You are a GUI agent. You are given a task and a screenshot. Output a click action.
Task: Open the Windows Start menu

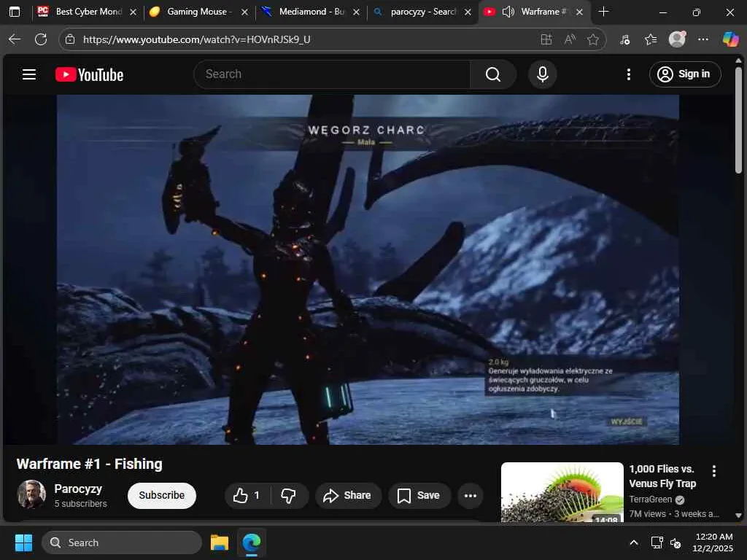click(x=23, y=542)
